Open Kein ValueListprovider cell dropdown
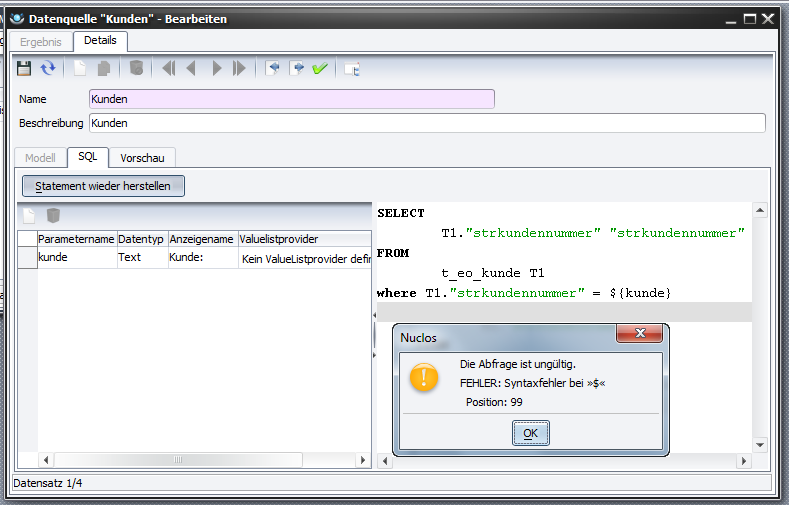This screenshot has width=789, height=505. (x=305, y=259)
